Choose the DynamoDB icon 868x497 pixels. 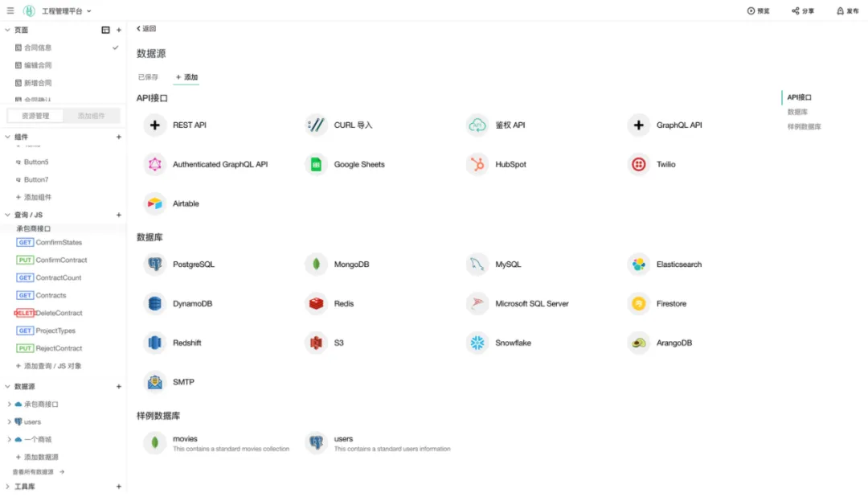[x=155, y=304]
